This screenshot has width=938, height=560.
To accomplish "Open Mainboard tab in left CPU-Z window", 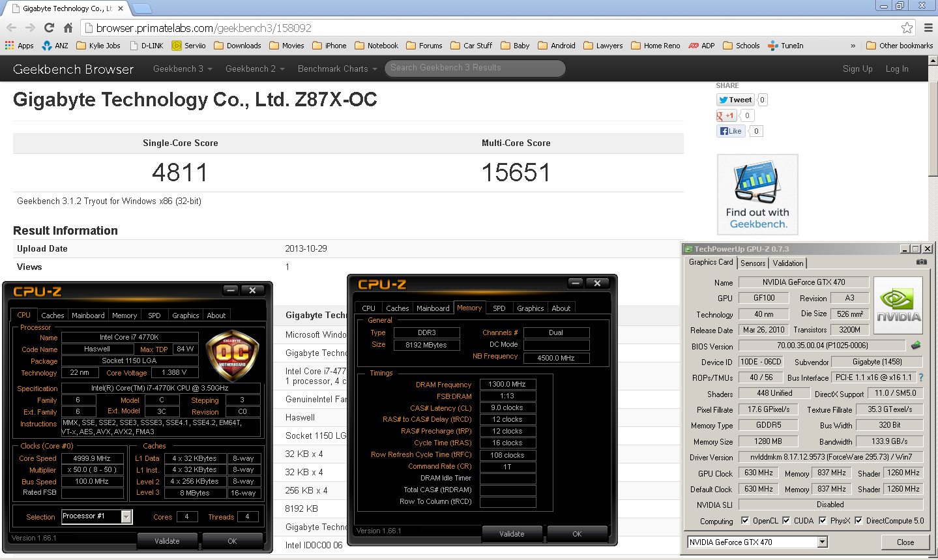I will [x=88, y=316].
